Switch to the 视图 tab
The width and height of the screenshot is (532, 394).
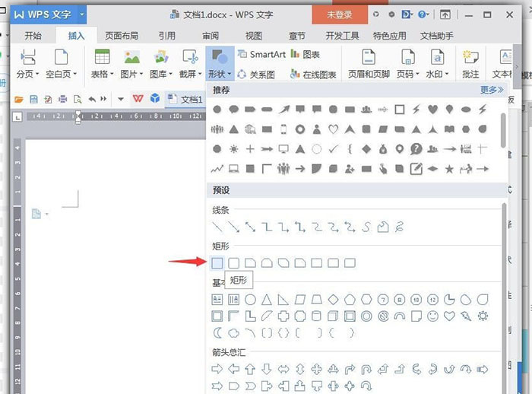tap(253, 36)
